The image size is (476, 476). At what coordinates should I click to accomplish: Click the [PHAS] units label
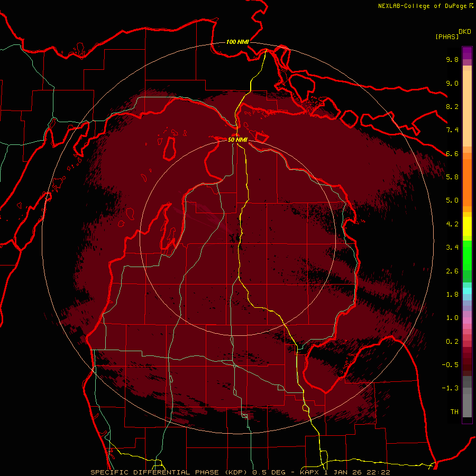coord(447,36)
